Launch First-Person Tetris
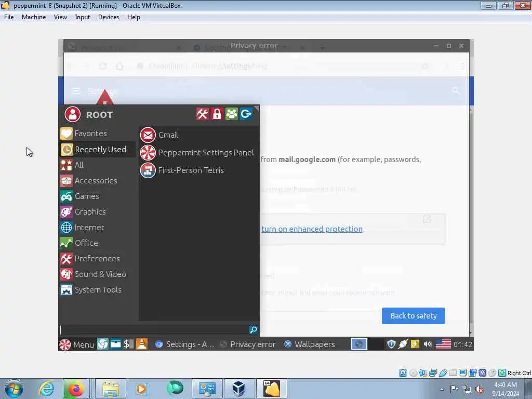 (x=198, y=170)
